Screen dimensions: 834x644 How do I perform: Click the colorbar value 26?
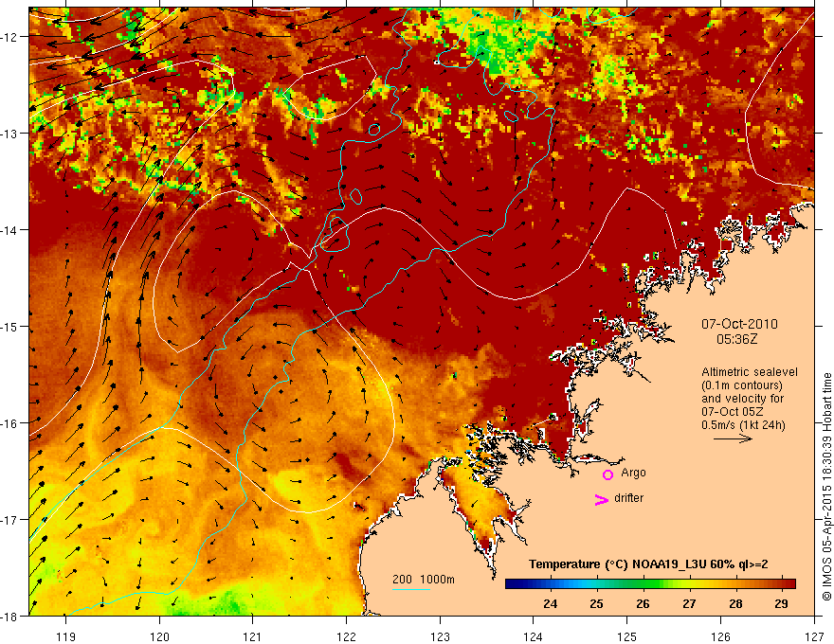tap(643, 603)
